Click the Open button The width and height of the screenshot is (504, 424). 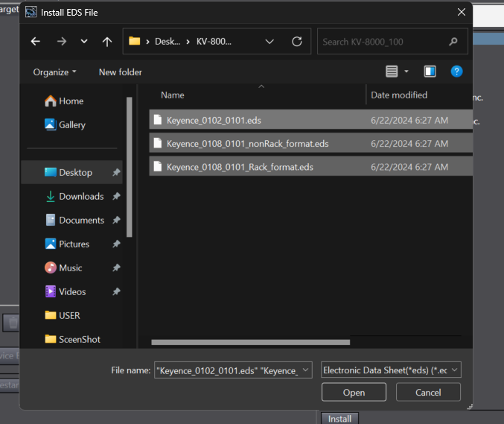pyautogui.click(x=354, y=392)
